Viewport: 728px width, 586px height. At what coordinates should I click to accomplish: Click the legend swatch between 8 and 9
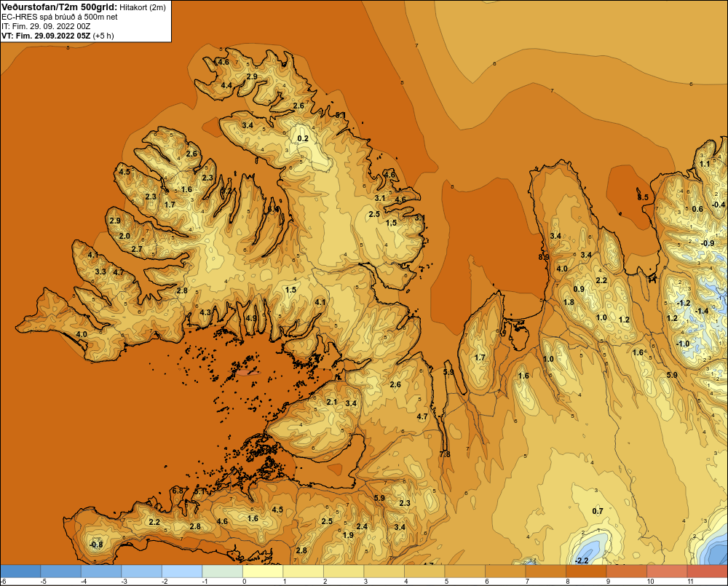pos(586,571)
